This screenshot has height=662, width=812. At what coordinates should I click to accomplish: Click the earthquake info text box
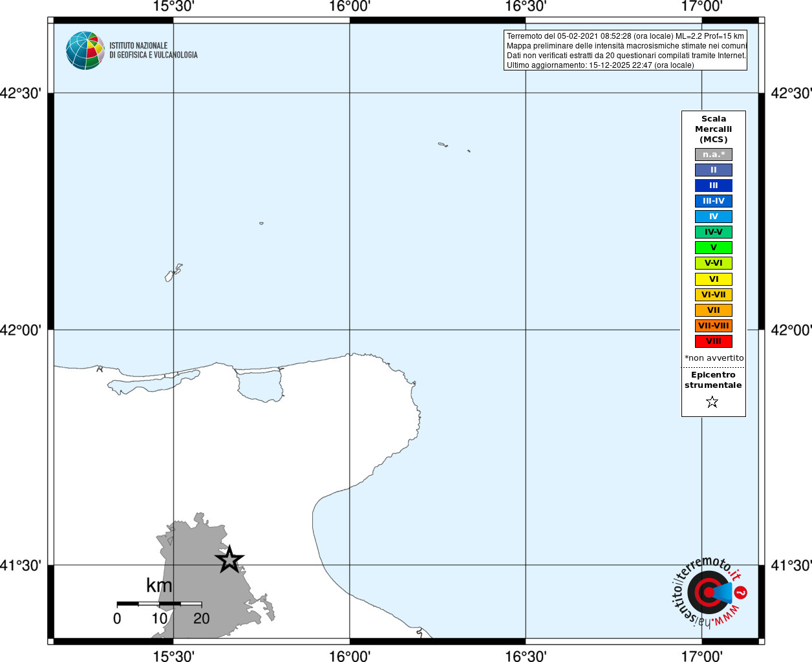625,50
